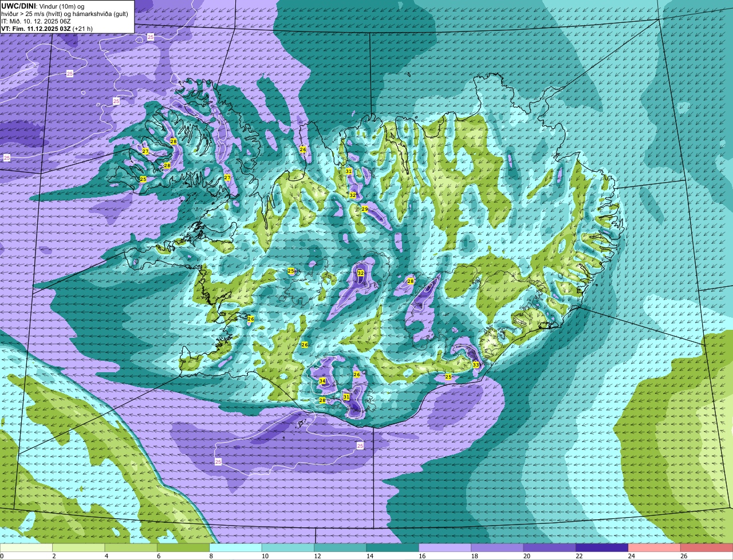Image resolution: width=733 pixels, height=560 pixels.
Task: Select the legend scale tick label '6'
Action: 159,556
